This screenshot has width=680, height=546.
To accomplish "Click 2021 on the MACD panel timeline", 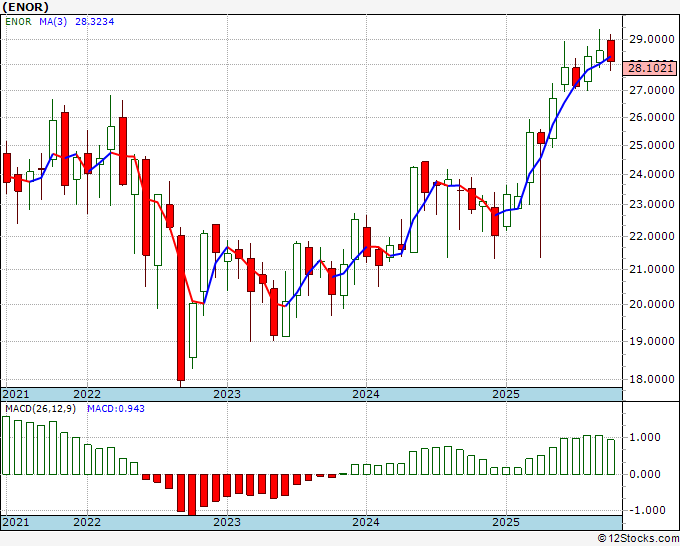I will (16, 522).
